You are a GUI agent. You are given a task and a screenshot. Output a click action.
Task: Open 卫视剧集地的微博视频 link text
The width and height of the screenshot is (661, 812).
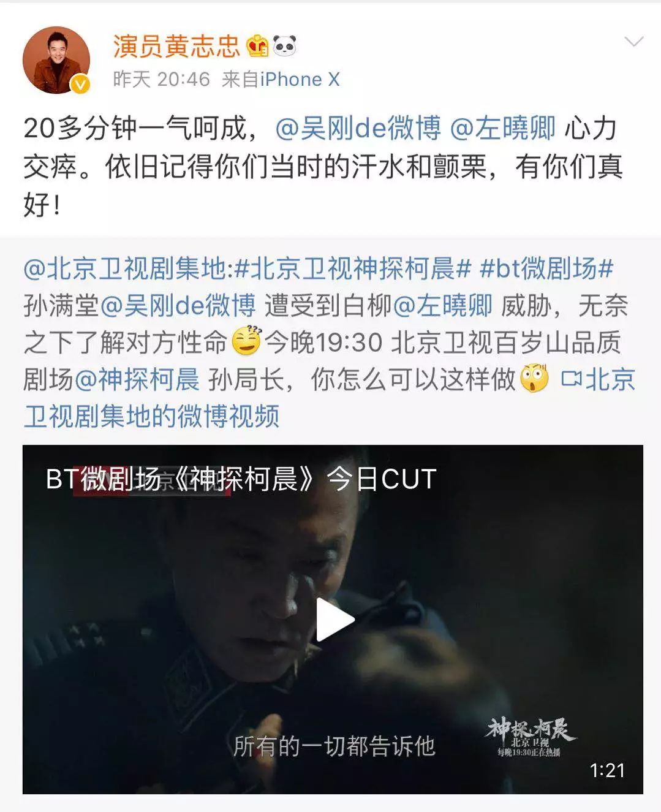pyautogui.click(x=151, y=415)
